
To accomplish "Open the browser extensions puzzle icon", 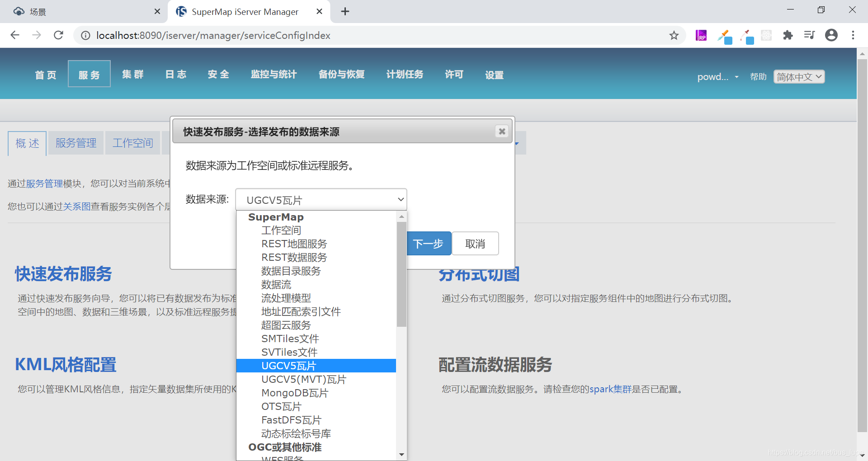I will (x=788, y=35).
